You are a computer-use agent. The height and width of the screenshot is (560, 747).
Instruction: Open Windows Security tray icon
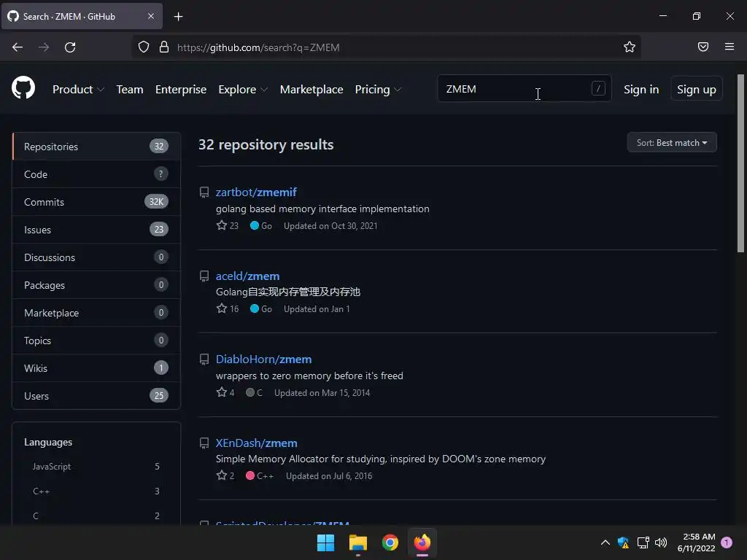623,542
